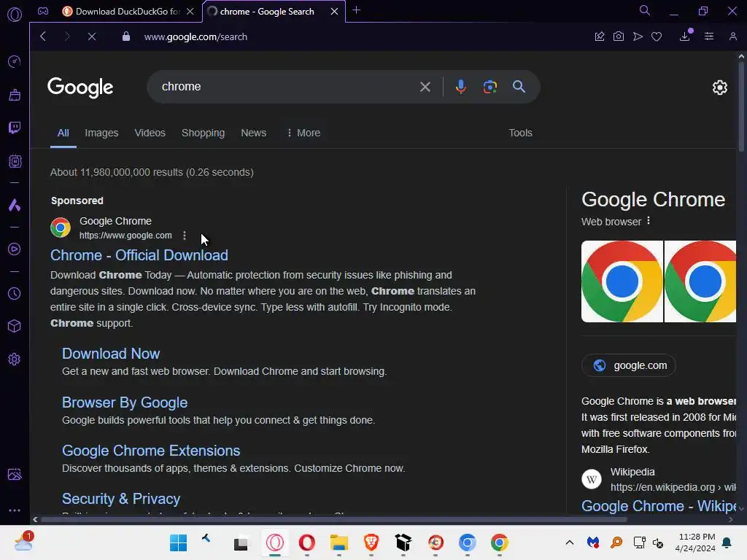Stop loading the page

click(x=92, y=36)
